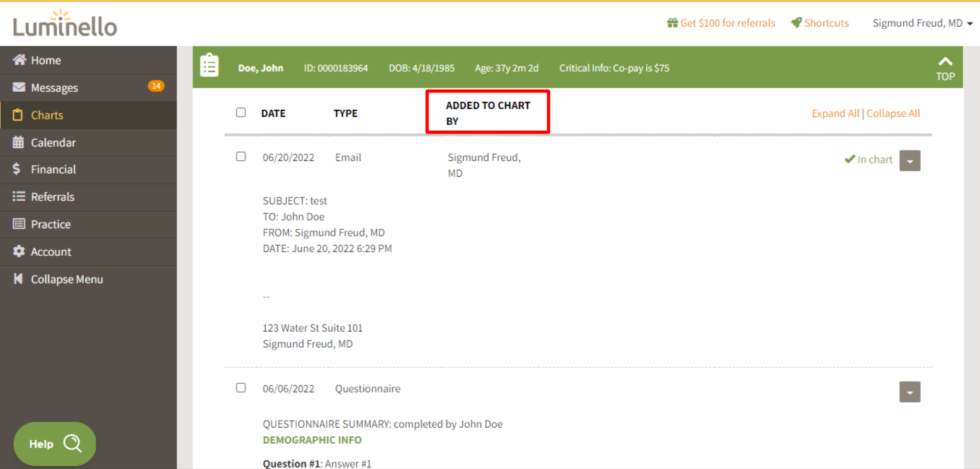Click the gift icon beside referrals offer
Viewport: 980px width, 469px height.
[x=672, y=23]
